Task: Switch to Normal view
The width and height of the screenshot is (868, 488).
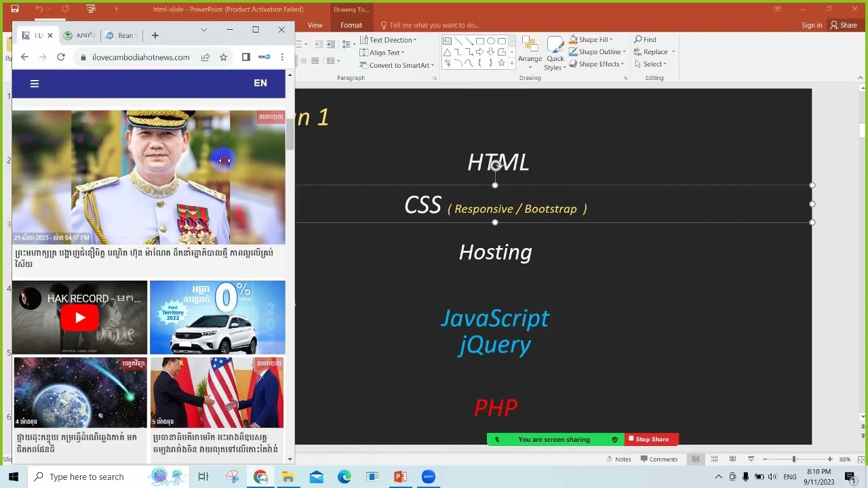Action: click(696, 459)
